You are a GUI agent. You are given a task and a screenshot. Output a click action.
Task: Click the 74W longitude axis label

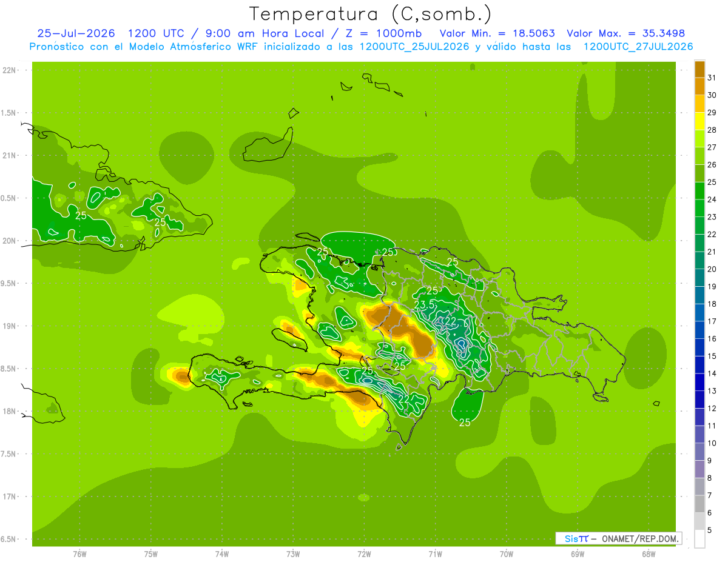[x=222, y=554]
